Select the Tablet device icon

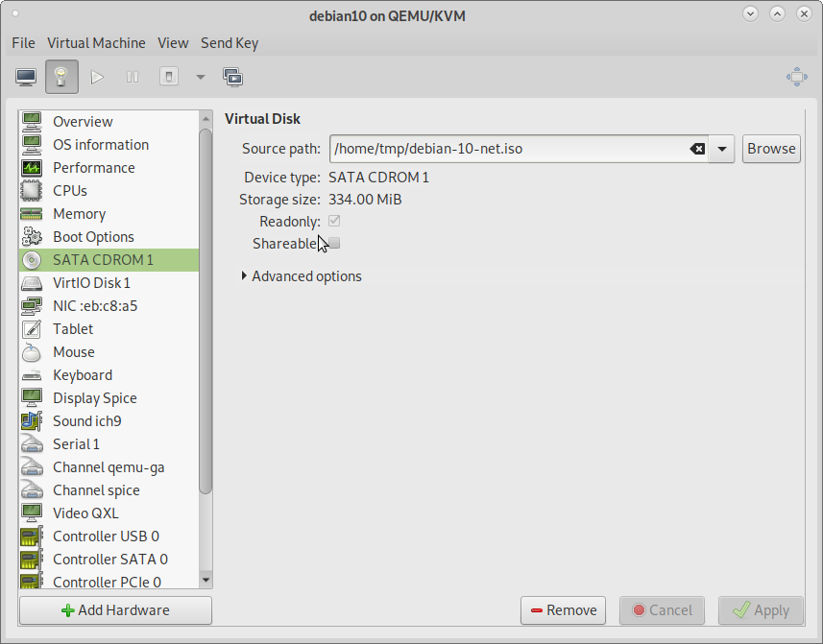click(x=32, y=329)
